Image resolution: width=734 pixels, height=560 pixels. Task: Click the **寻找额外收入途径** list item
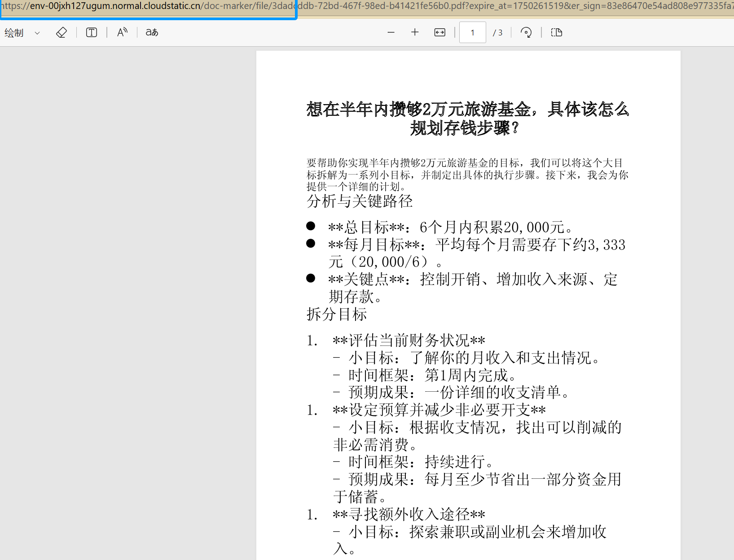409,514
